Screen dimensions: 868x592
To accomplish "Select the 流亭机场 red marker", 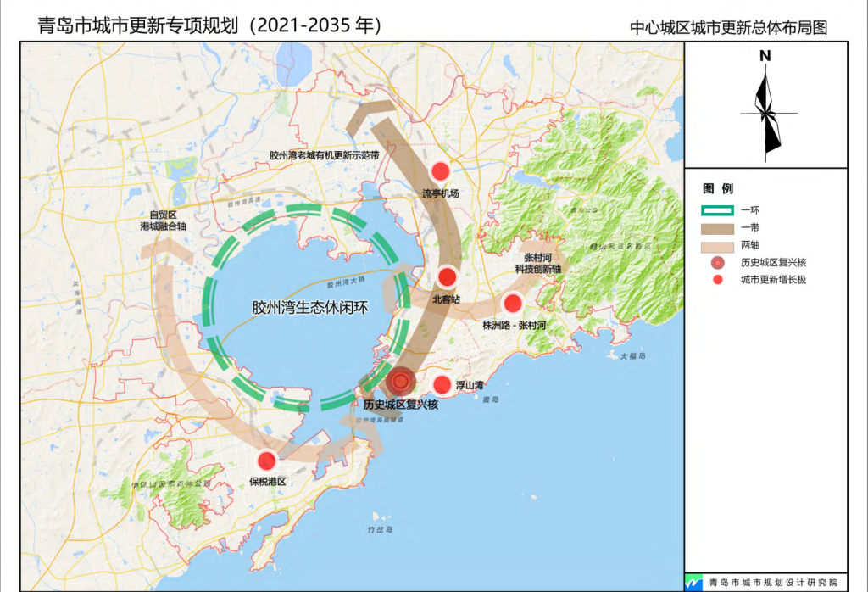I will click(x=439, y=170).
